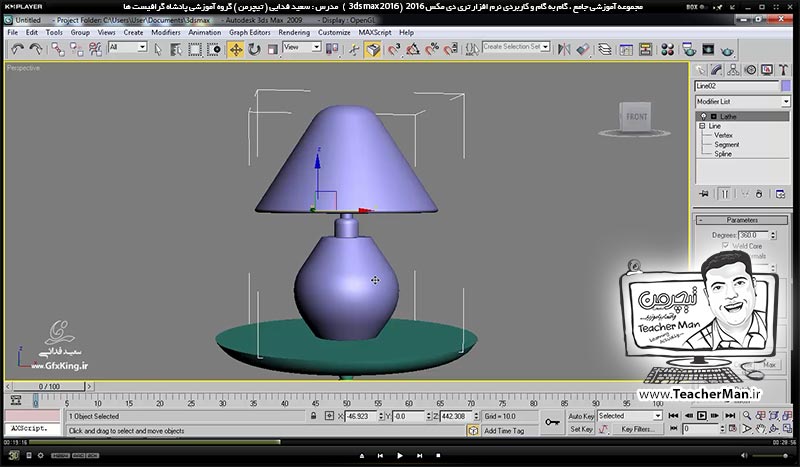Toggle the Percent Snap button
The width and height of the screenshot is (800, 467).
point(432,50)
